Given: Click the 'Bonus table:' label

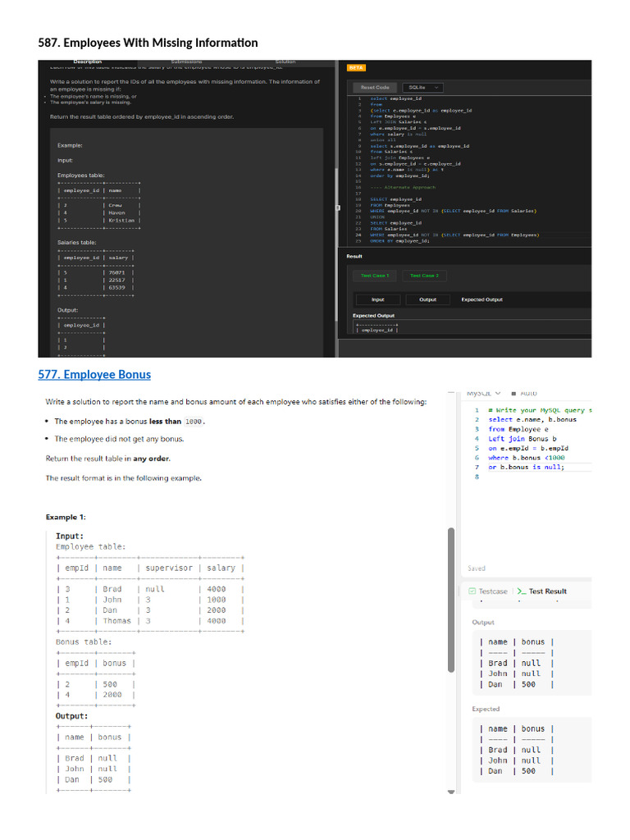Looking at the screenshot, I should point(84,641).
